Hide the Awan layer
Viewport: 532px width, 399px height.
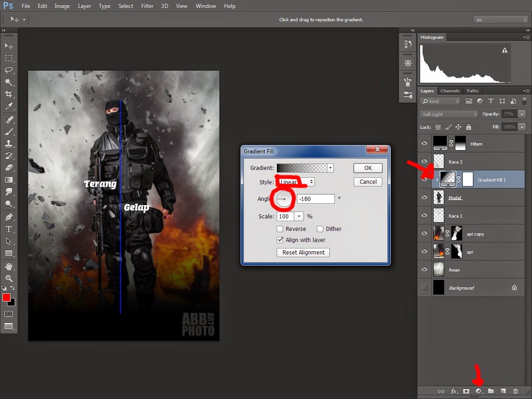pos(424,270)
